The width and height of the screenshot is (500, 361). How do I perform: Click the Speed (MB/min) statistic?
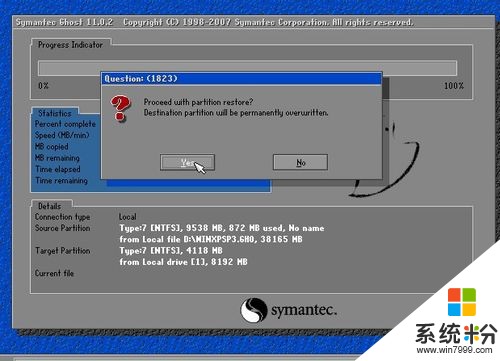[x=62, y=135]
